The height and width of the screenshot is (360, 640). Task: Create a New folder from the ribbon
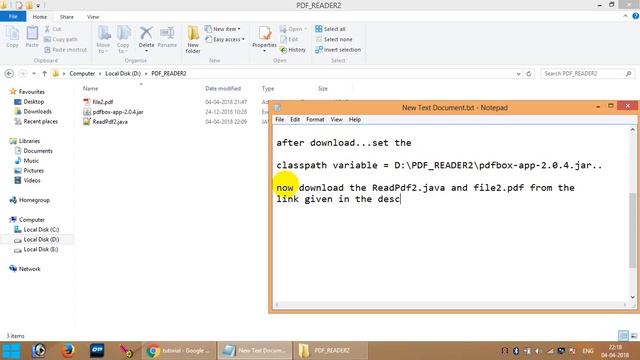193,39
